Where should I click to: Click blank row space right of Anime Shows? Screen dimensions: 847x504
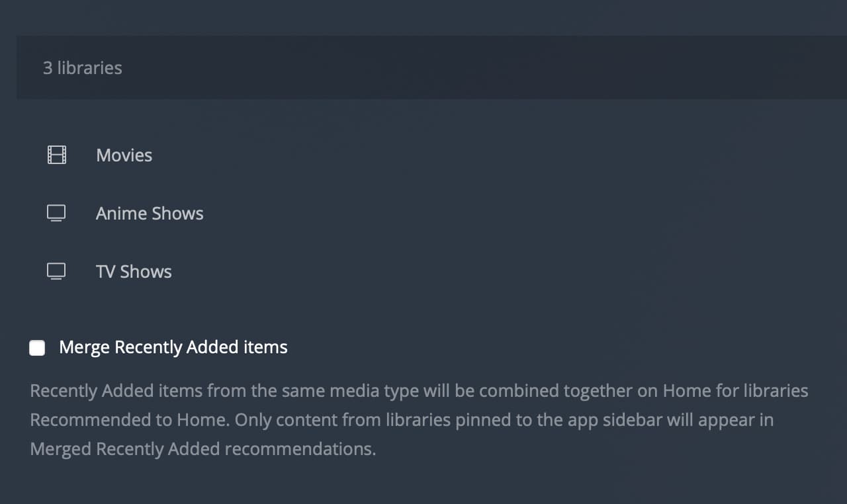point(463,214)
